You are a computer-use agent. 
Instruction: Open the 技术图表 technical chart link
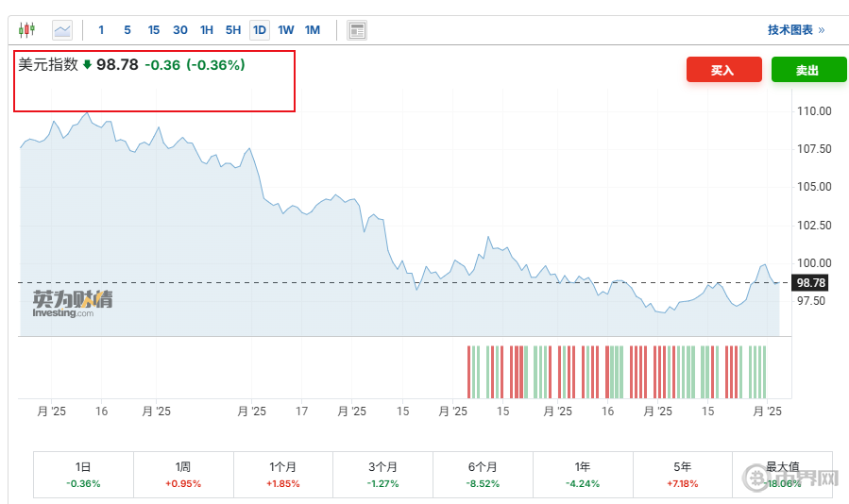(795, 30)
